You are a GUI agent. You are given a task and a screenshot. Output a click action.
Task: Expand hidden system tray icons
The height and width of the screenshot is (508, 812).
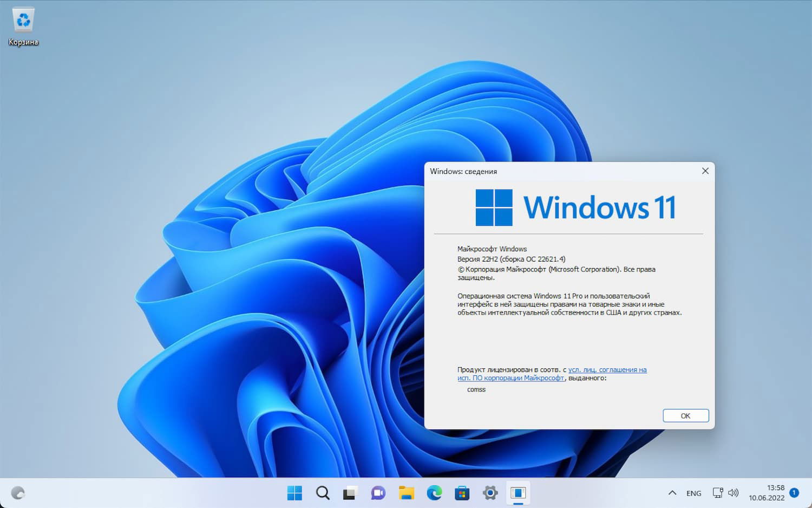pos(672,493)
